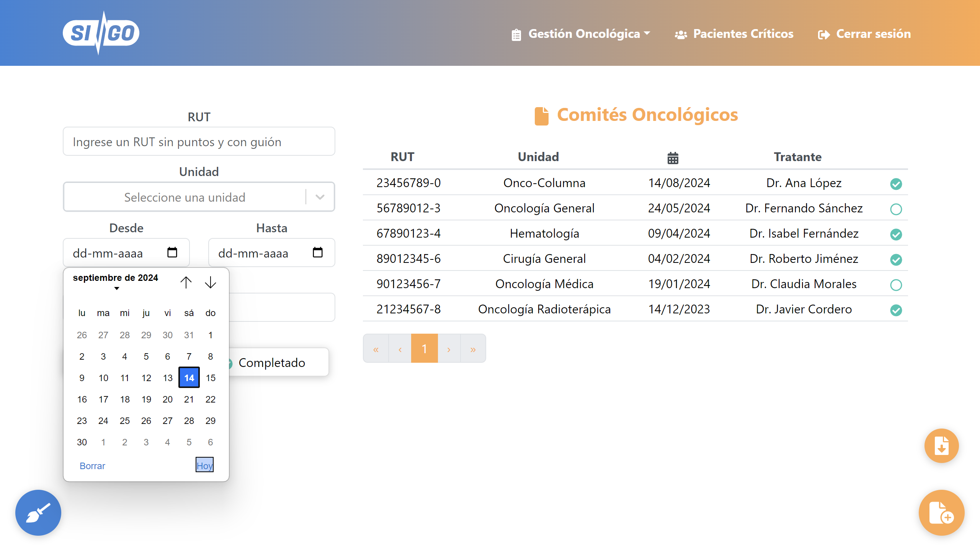The height and width of the screenshot is (551, 980).
Task: Click the Unidad column header
Action: tap(538, 157)
